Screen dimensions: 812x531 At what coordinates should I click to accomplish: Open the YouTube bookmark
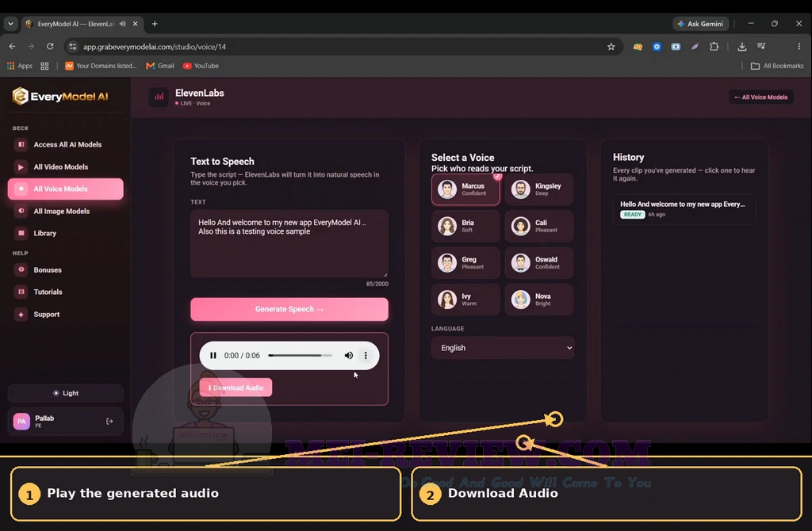tap(201, 66)
